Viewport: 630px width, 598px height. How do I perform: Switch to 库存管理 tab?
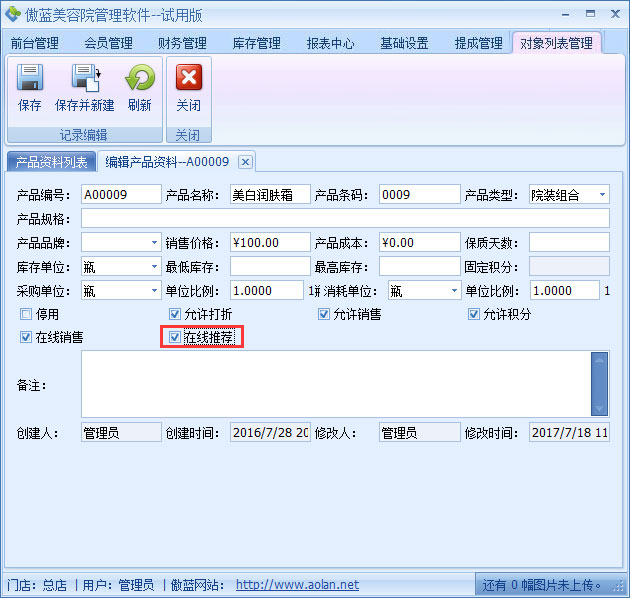pyautogui.click(x=257, y=43)
